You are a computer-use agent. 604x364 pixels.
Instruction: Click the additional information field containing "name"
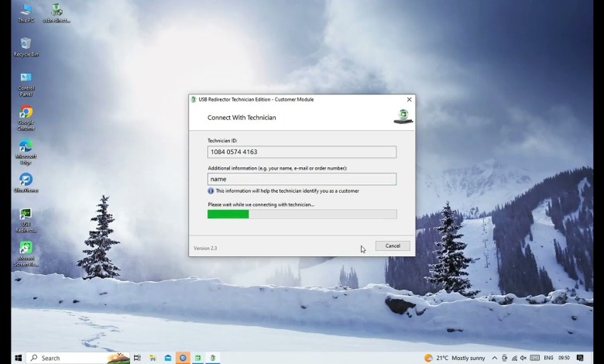(x=301, y=179)
